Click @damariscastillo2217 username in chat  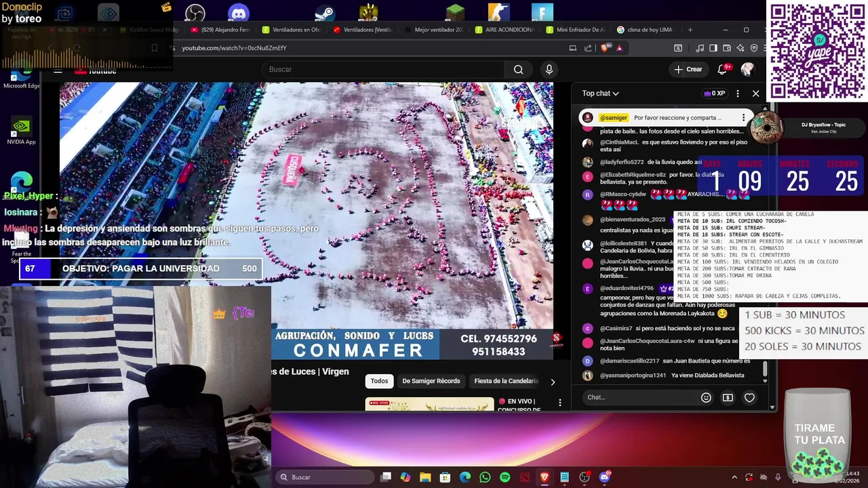click(629, 361)
